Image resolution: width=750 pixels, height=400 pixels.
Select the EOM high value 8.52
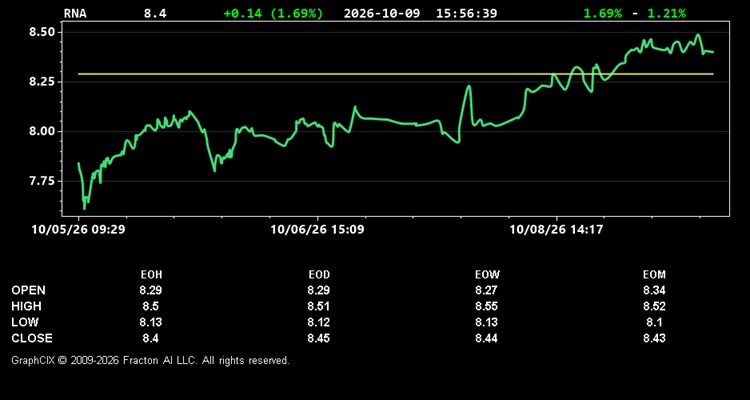654,306
